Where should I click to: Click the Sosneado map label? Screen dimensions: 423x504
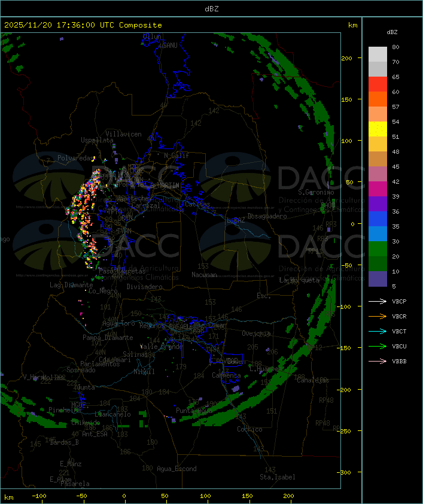pyautogui.click(x=81, y=370)
